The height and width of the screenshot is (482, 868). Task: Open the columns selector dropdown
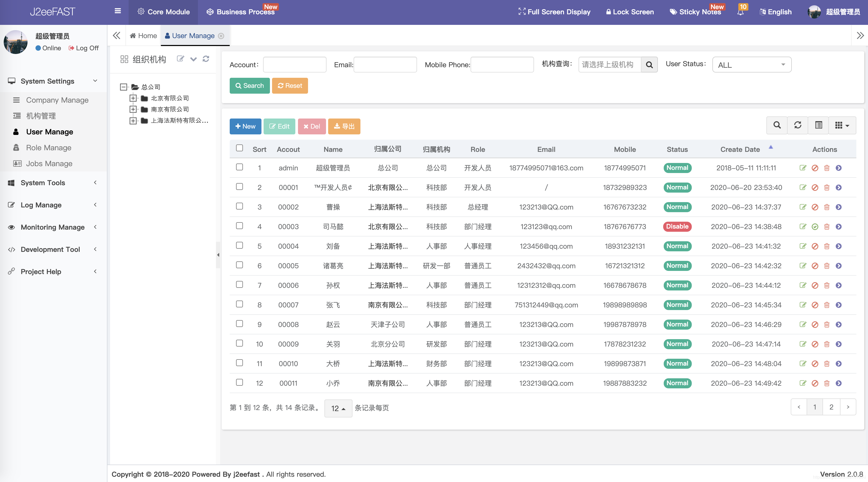(x=842, y=125)
